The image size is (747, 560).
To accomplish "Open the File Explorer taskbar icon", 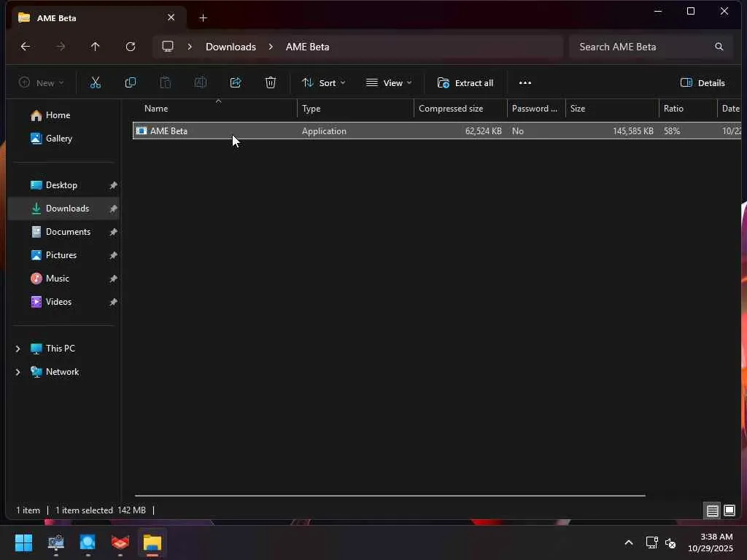I will (x=152, y=542).
